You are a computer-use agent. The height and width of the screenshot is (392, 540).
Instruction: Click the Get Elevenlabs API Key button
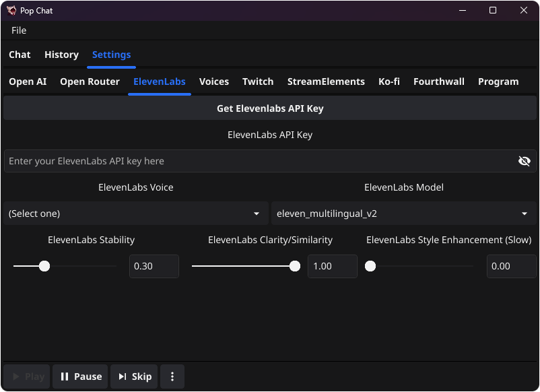coord(270,108)
